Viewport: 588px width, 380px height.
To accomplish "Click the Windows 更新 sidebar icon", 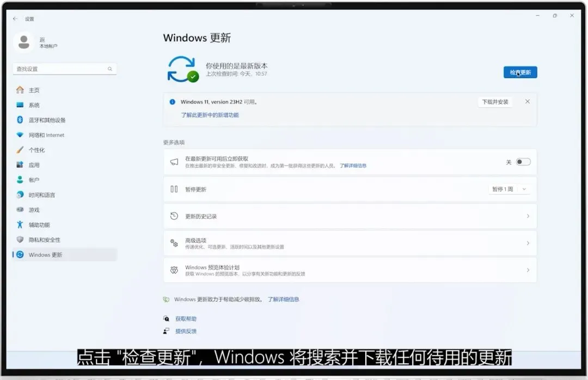I will 20,255.
